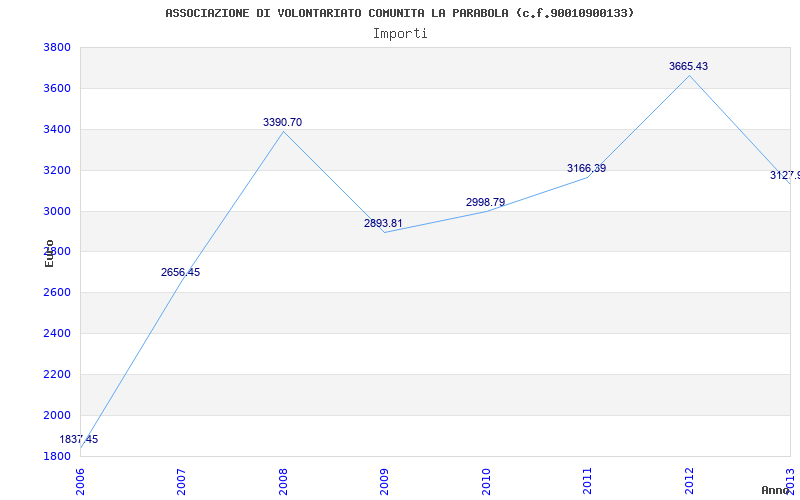Click the 2010 x-axis year label
Image resolution: width=800 pixels, height=500 pixels.
tap(486, 481)
